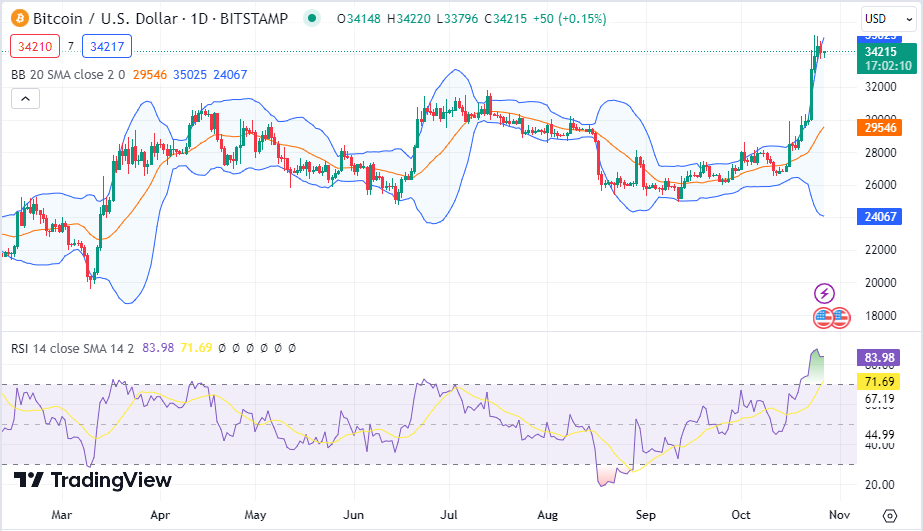This screenshot has width=923, height=531.
Task: Click the TradingView logo
Action: tap(93, 480)
